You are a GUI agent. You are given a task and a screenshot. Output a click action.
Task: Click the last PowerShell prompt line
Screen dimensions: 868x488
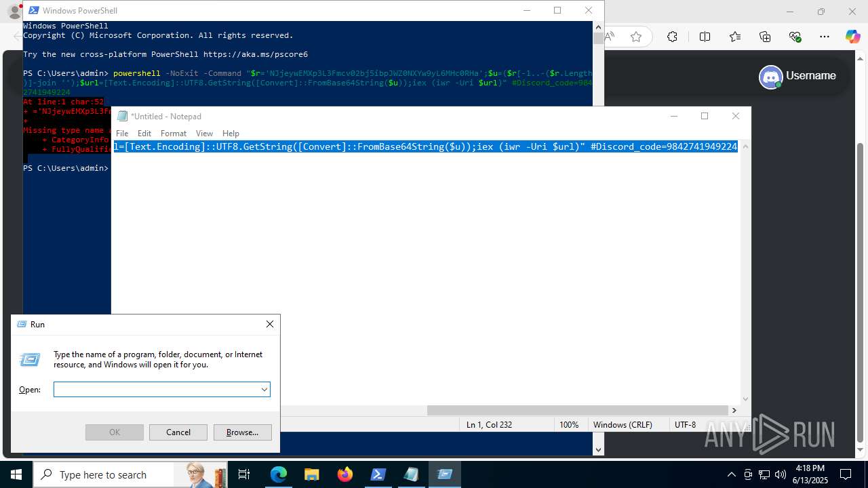click(66, 168)
